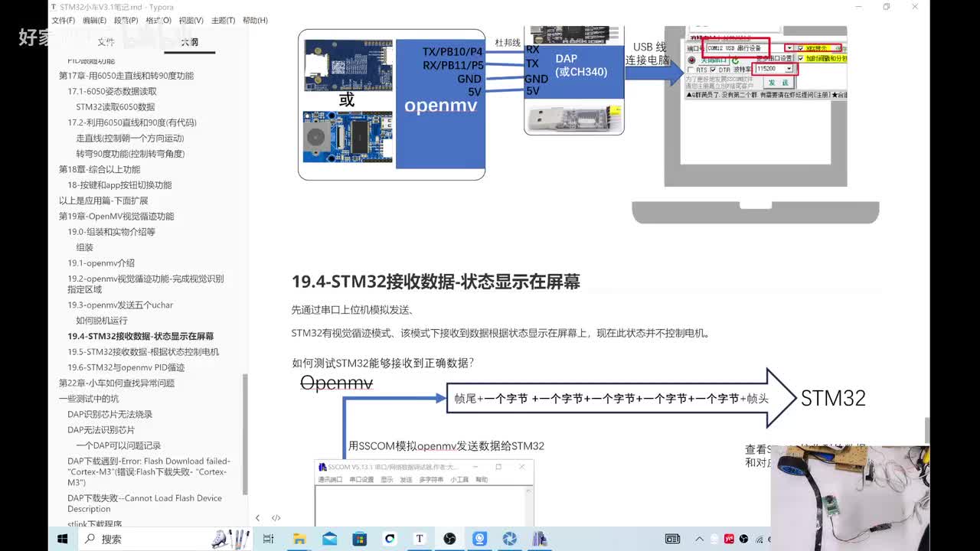Open the 文件(F) menu
The width and height of the screenshot is (980, 551).
63,21
